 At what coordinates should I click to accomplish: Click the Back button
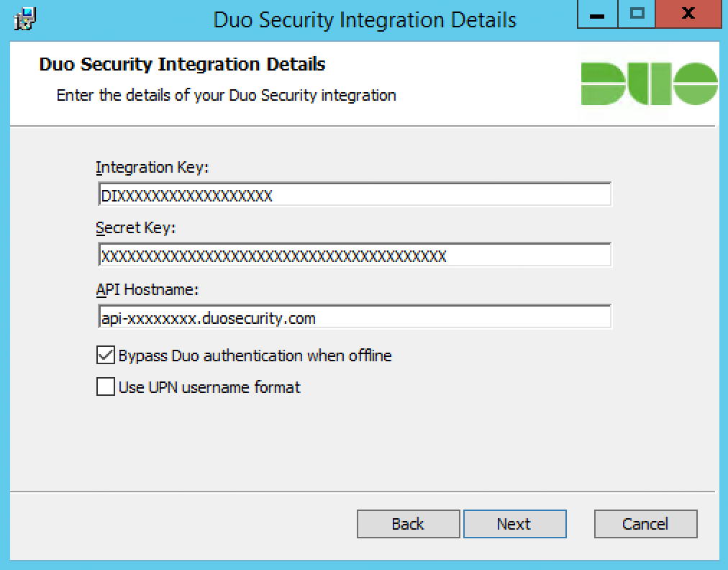pyautogui.click(x=408, y=524)
